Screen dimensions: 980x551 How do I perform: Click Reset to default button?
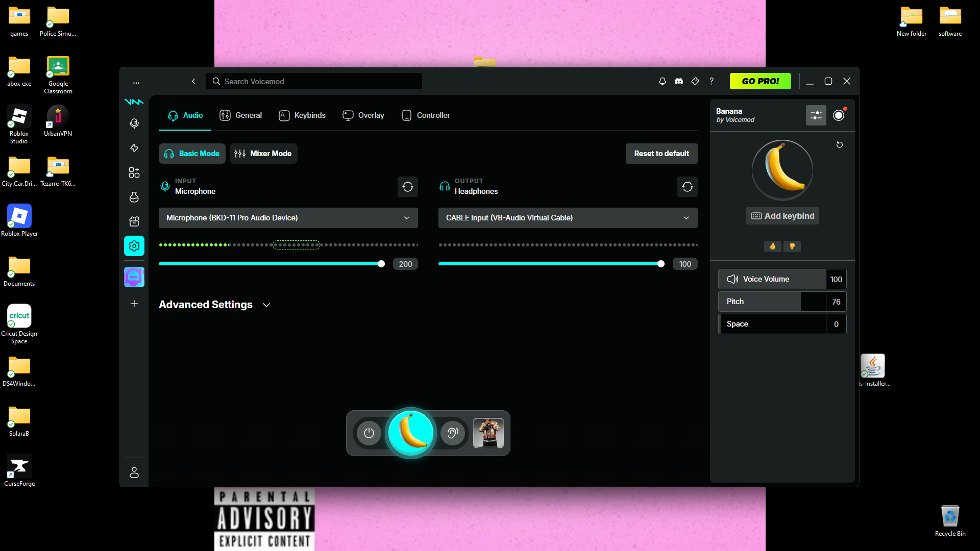[661, 154]
